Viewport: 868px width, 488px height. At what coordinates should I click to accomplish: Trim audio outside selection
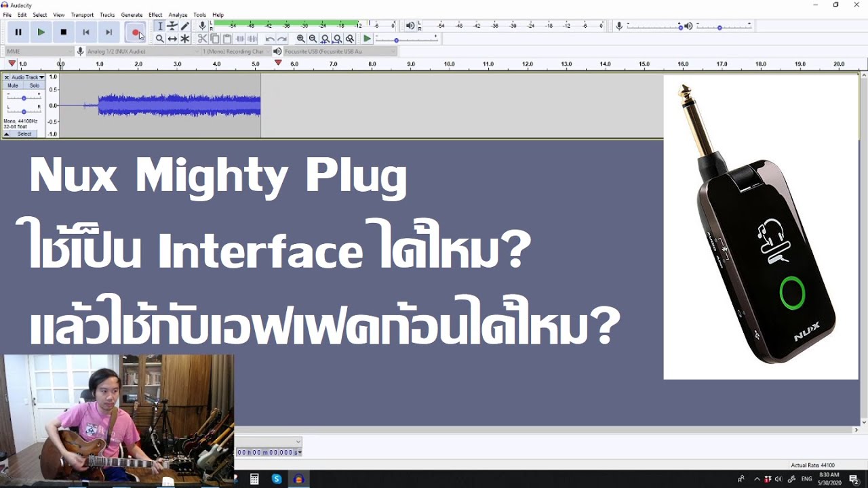click(x=240, y=39)
